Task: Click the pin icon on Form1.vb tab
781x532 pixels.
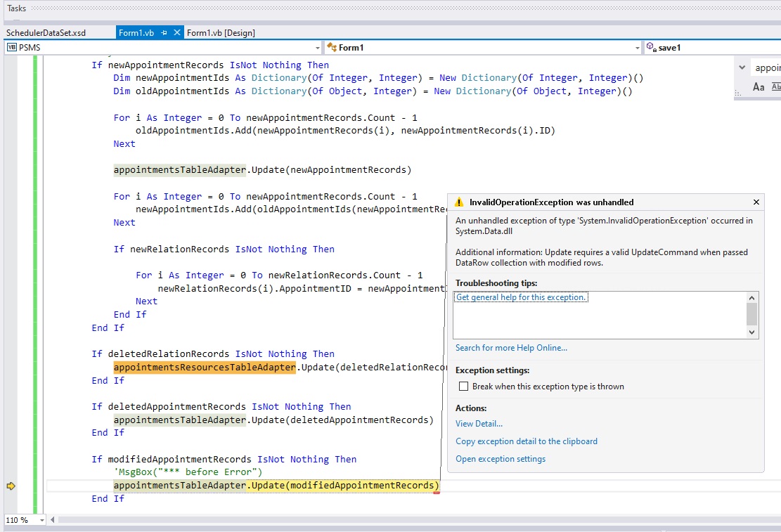Action: pyautogui.click(x=164, y=33)
